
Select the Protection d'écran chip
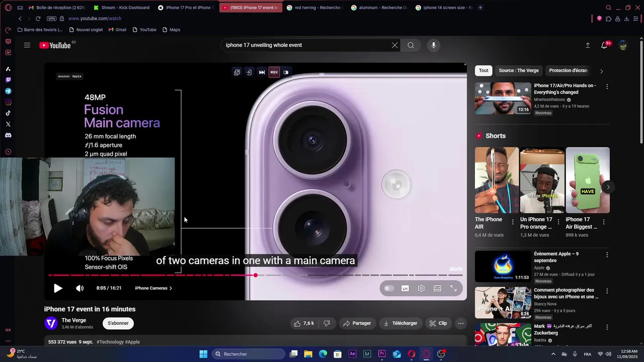click(568, 71)
